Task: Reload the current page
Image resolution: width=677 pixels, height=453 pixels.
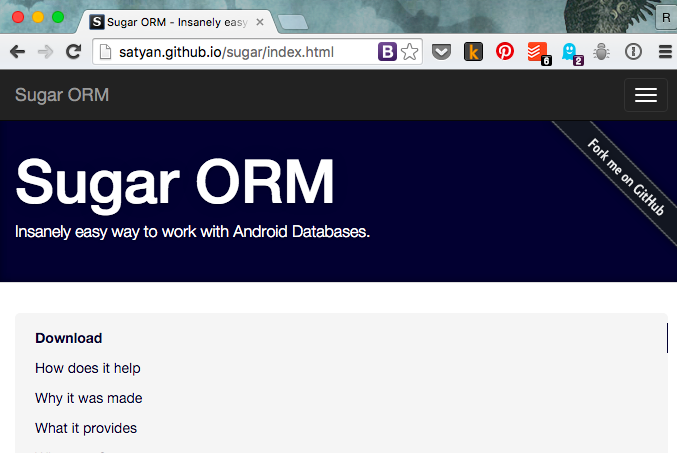Action: (73, 51)
